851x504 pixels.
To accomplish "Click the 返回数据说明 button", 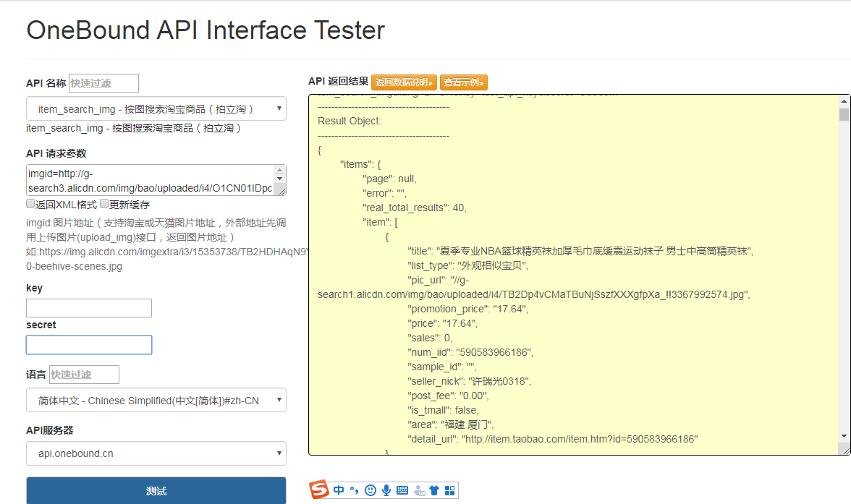I will tap(404, 82).
